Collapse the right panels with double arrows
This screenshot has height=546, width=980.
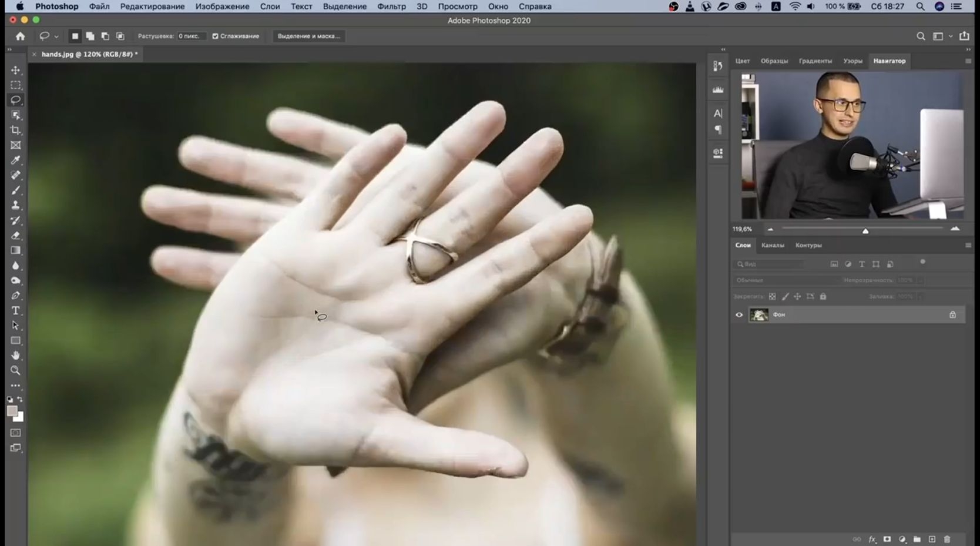click(x=968, y=49)
